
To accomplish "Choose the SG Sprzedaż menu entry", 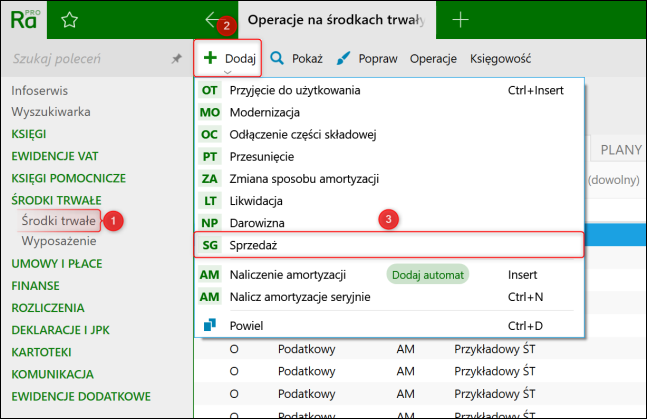I will [389, 245].
